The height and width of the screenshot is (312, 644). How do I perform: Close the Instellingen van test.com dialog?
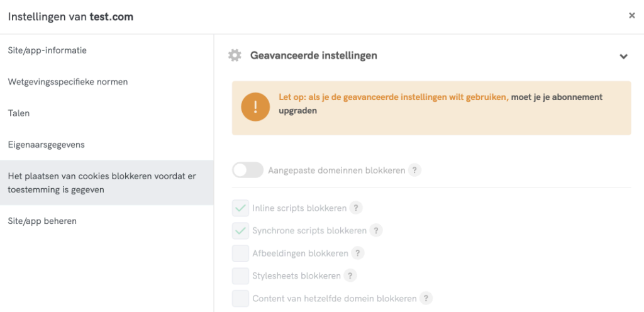point(631,16)
